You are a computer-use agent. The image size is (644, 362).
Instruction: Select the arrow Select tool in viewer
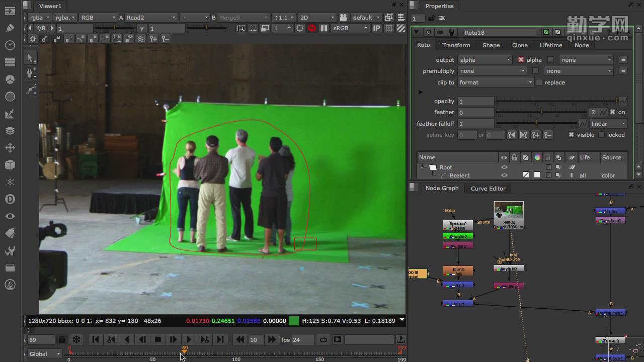[31, 58]
